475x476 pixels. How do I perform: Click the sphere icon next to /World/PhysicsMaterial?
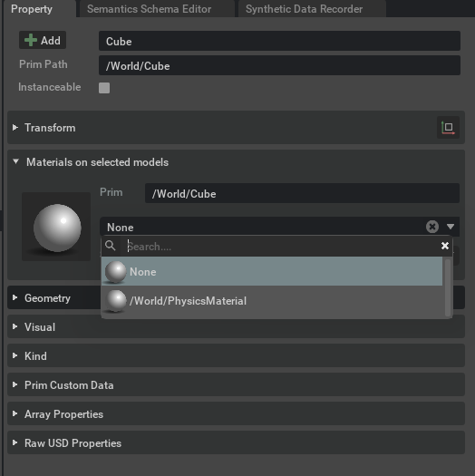tap(115, 301)
